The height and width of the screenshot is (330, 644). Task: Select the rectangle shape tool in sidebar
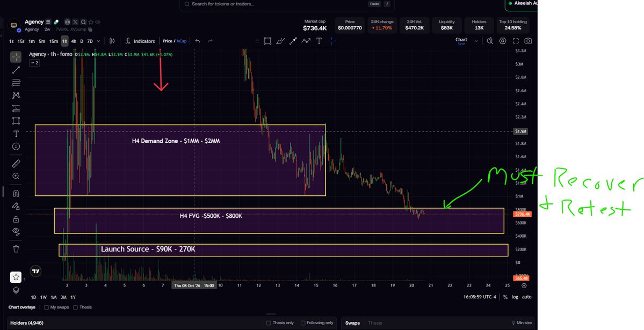click(16, 121)
